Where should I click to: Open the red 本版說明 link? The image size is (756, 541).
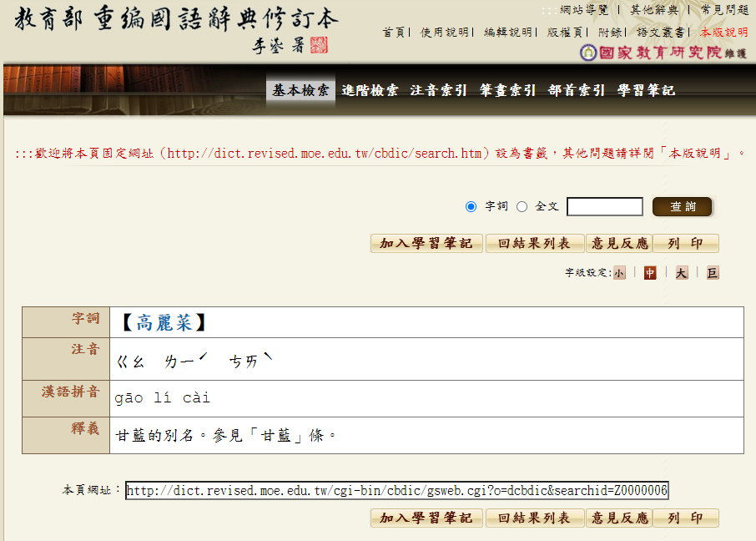point(723,33)
